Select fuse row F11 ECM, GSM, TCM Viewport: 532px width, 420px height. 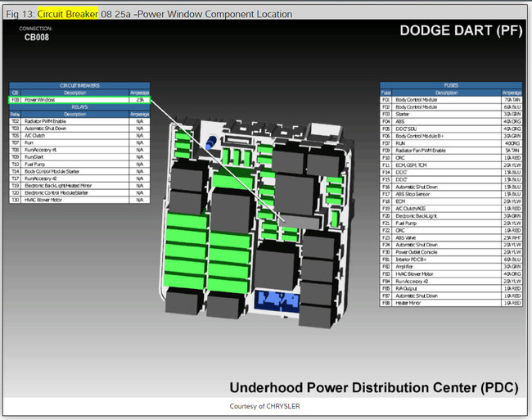[451, 165]
